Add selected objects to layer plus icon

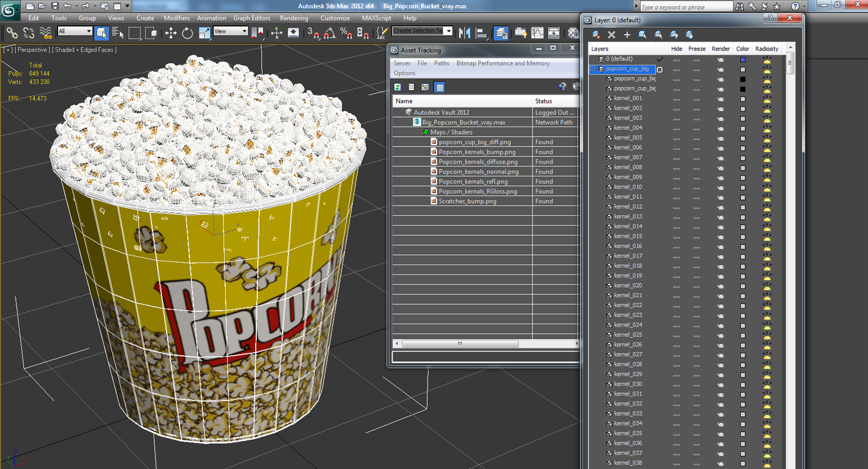pyautogui.click(x=627, y=35)
